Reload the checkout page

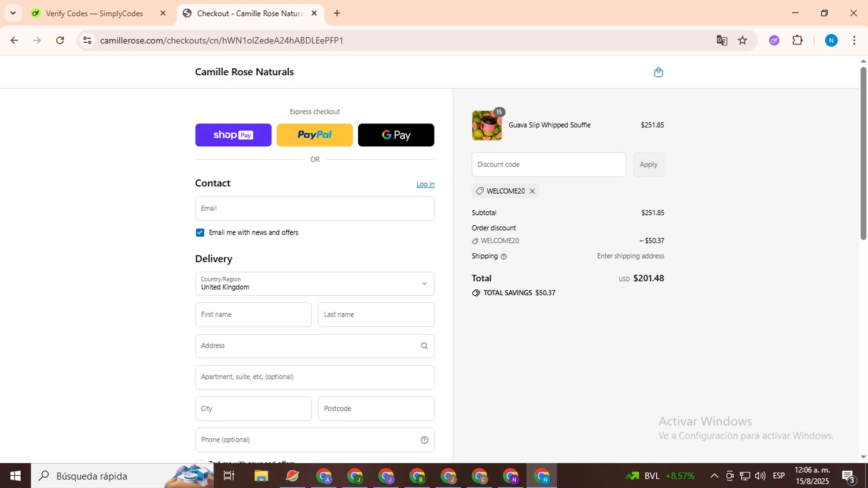pos(60,41)
